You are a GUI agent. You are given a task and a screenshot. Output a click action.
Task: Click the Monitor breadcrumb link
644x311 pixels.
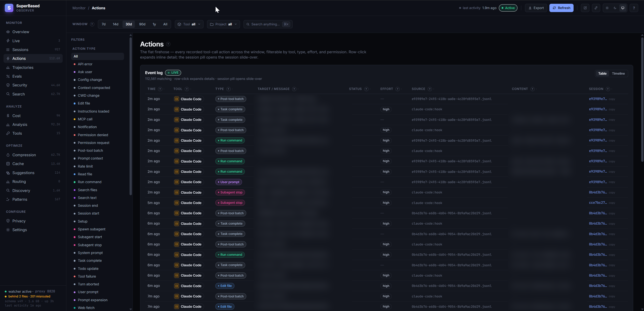79,8
